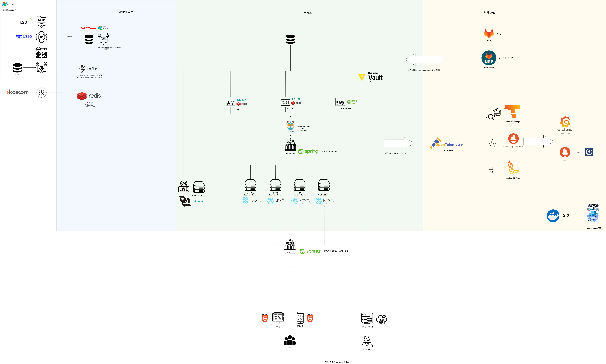Select the clock sync icon next to koscom
Viewport: 606px width, 364px height.
point(41,92)
